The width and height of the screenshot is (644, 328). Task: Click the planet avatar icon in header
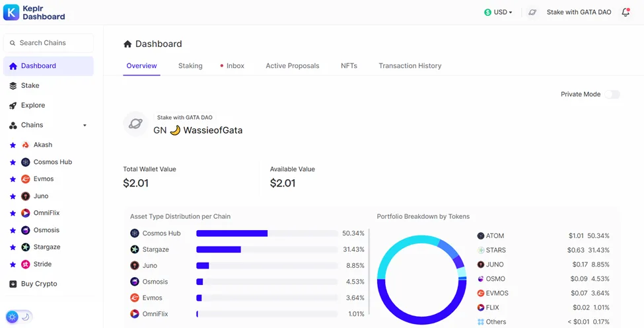(x=532, y=13)
